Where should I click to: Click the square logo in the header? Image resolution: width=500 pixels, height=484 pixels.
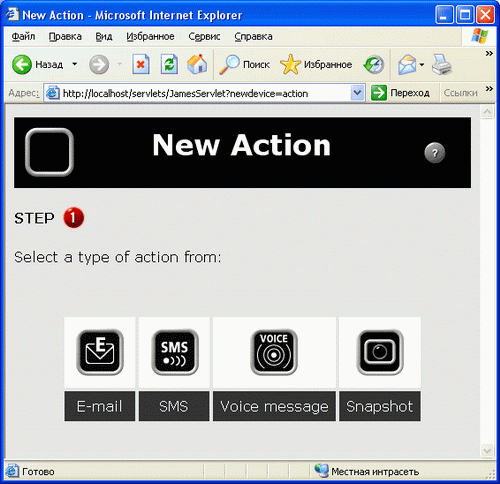pyautogui.click(x=49, y=152)
